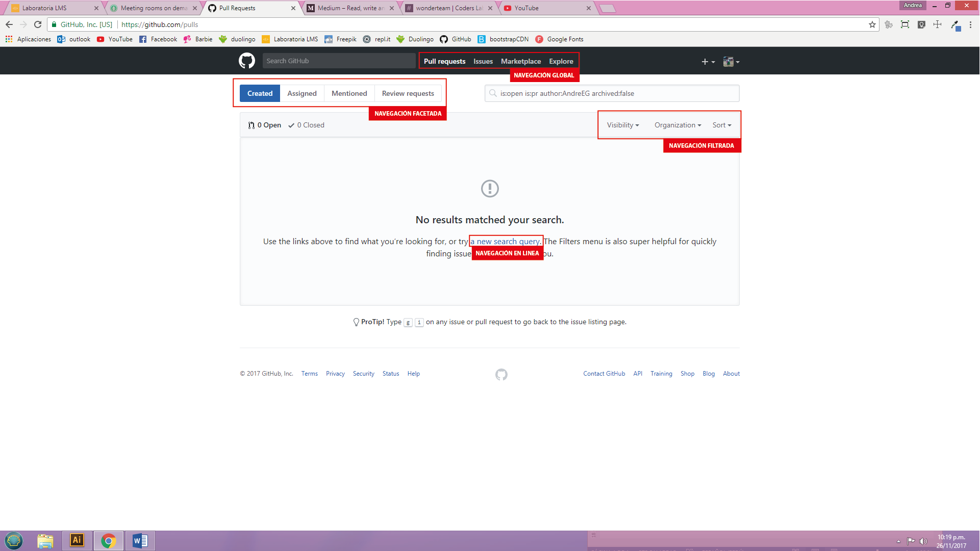The height and width of the screenshot is (551, 980).
Task: Click the Search GitHub input field
Action: (339, 61)
